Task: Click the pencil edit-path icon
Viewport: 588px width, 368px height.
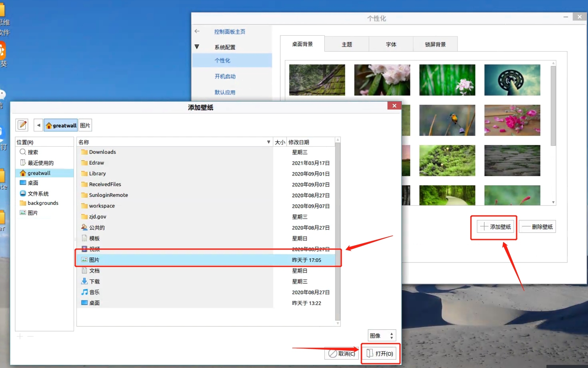Action: pyautogui.click(x=22, y=125)
